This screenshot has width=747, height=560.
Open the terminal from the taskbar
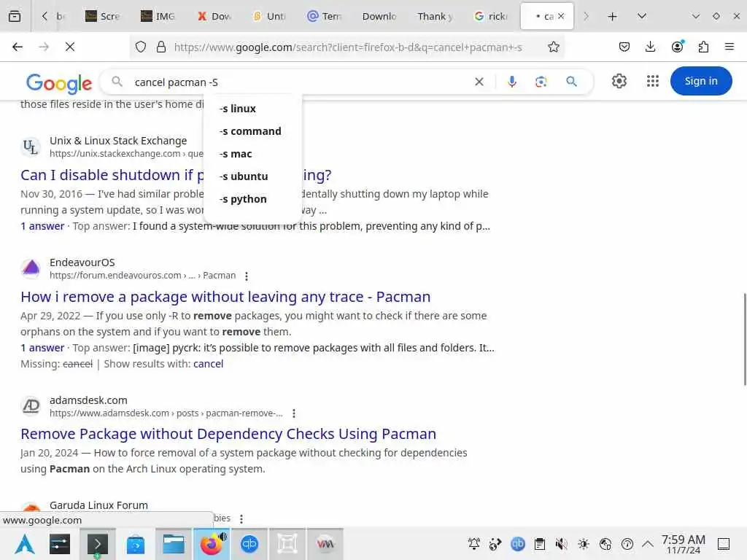point(98,544)
